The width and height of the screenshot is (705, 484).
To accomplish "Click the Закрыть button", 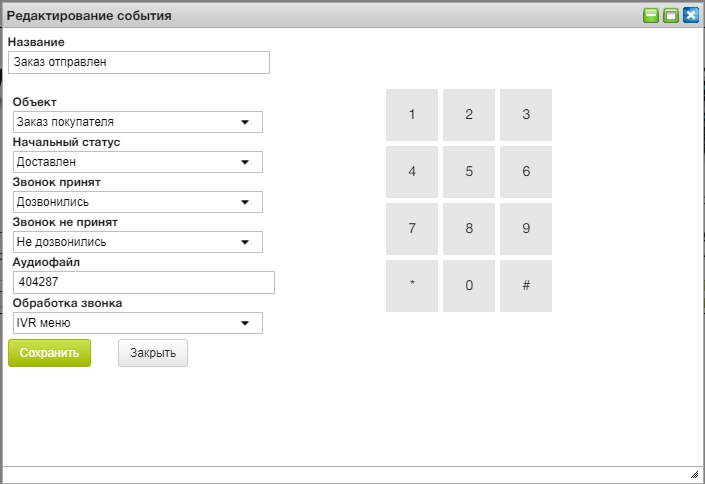I will coord(153,353).
